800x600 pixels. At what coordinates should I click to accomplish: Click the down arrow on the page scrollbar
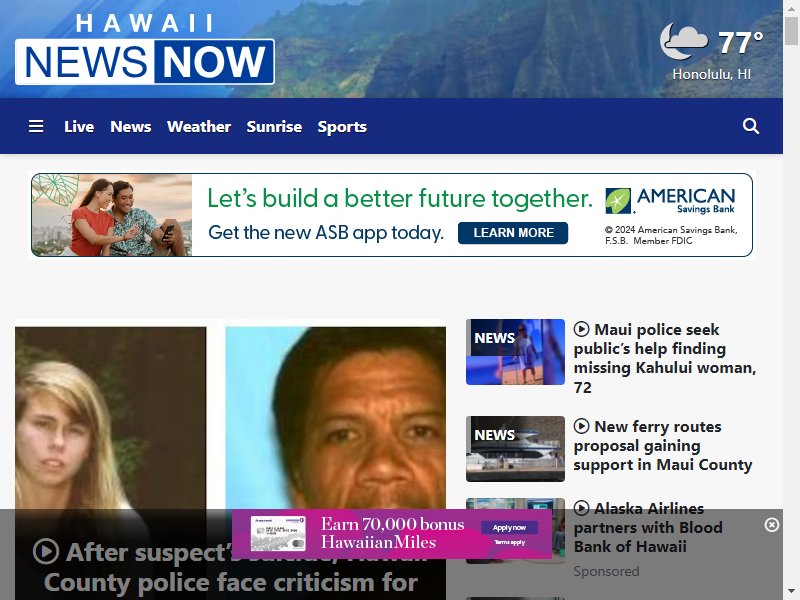point(791,592)
